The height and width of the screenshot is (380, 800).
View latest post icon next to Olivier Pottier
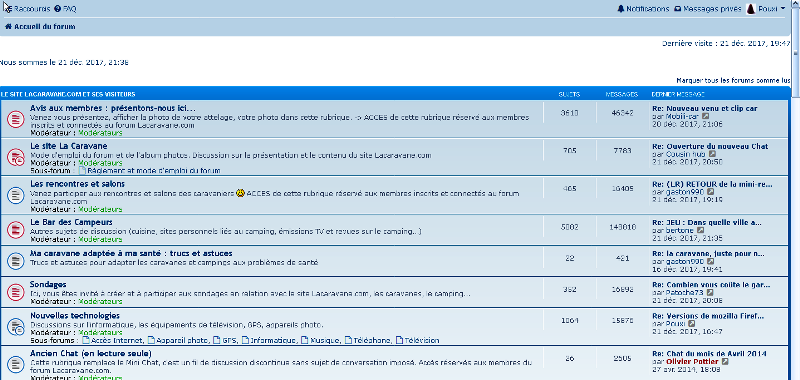726,362
